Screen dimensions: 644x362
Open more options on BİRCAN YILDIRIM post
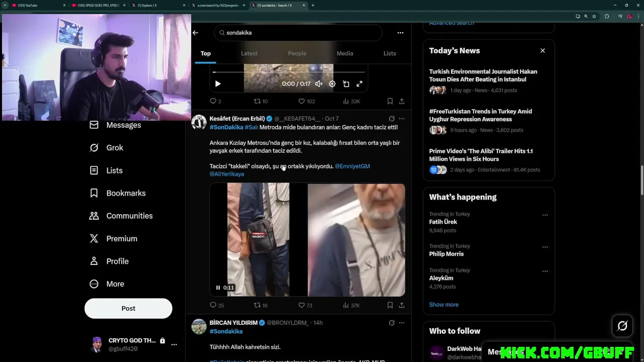click(401, 323)
